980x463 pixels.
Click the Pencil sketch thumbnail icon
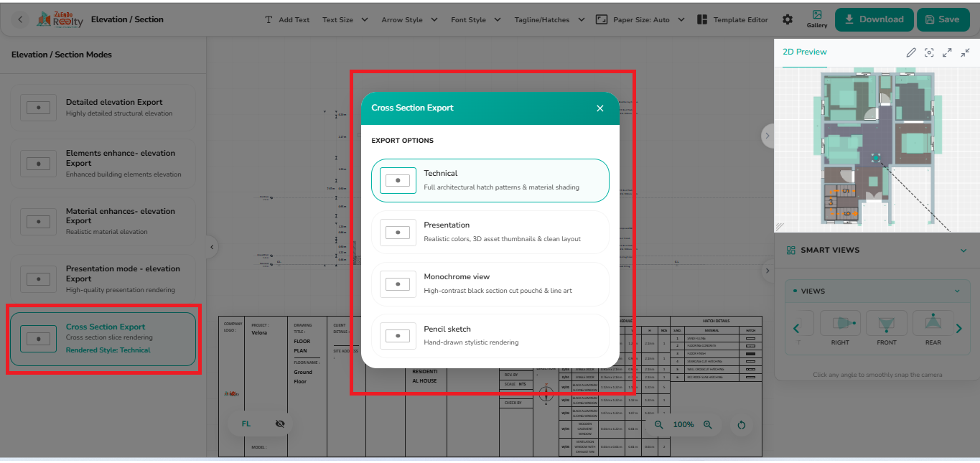click(x=398, y=335)
